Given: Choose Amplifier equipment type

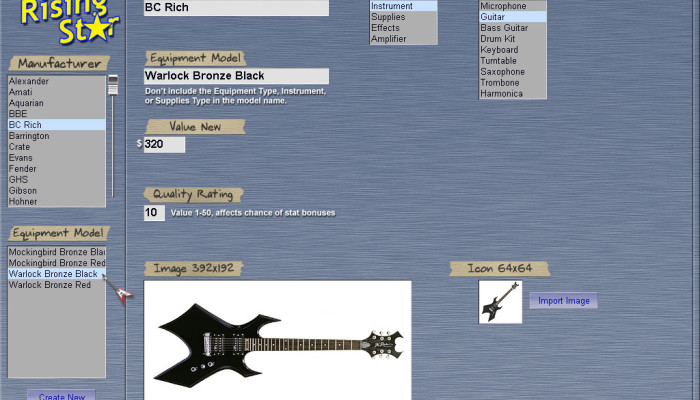Looking at the screenshot, I should click(x=404, y=39).
